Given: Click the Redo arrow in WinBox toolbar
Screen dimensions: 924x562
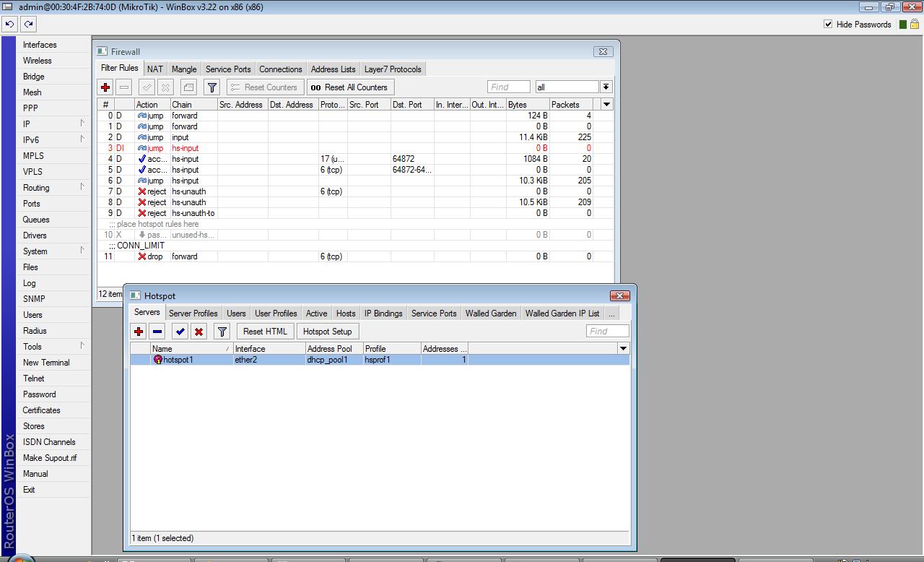Looking at the screenshot, I should pyautogui.click(x=28, y=24).
